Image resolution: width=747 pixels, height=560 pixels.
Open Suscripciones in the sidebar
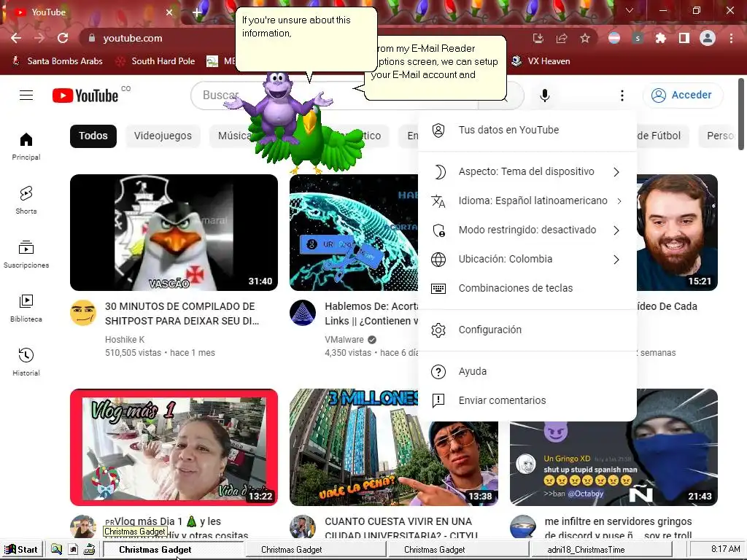click(x=26, y=254)
